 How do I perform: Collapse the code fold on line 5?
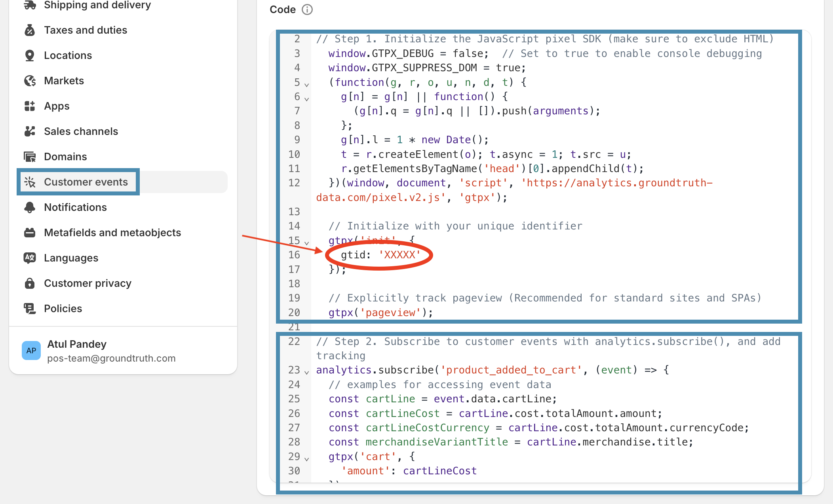(306, 84)
